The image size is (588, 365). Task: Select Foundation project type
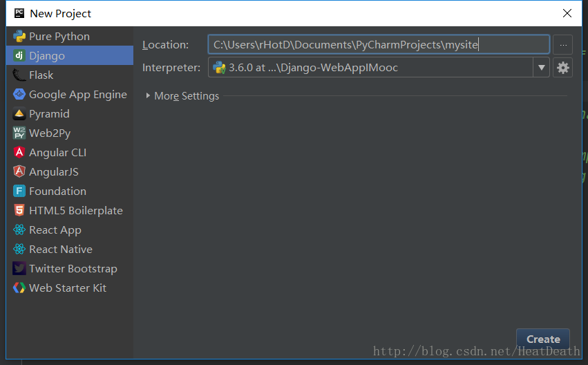(x=70, y=191)
